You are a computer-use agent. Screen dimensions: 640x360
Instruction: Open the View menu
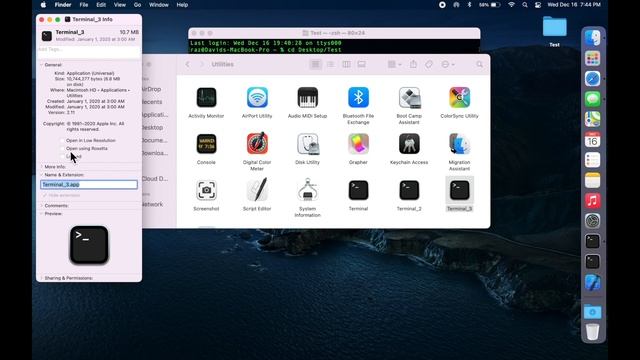(120, 5)
